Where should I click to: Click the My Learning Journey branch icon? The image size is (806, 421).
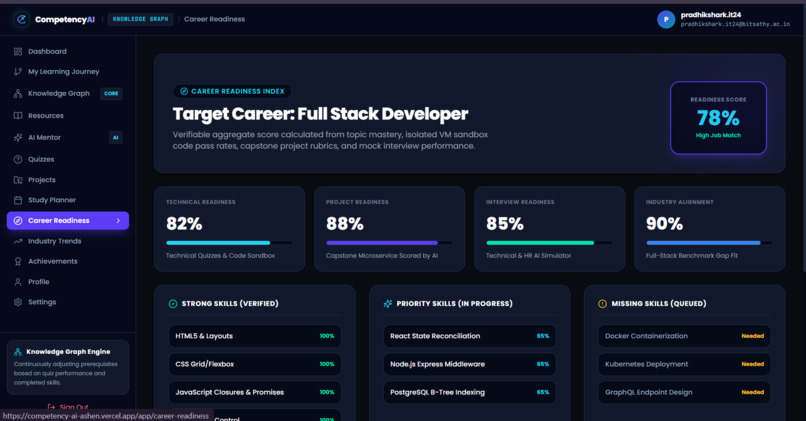(18, 71)
